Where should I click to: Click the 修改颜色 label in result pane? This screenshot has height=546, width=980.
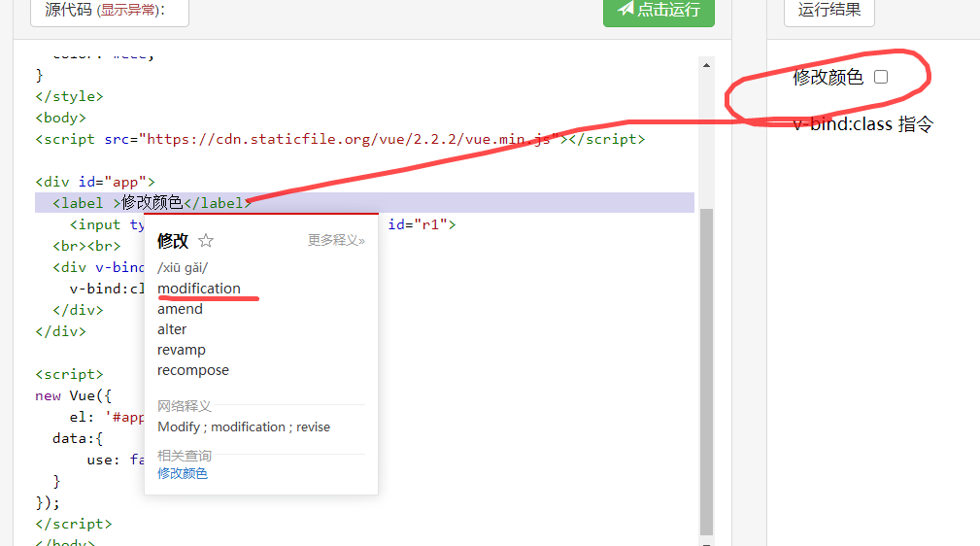[828, 77]
